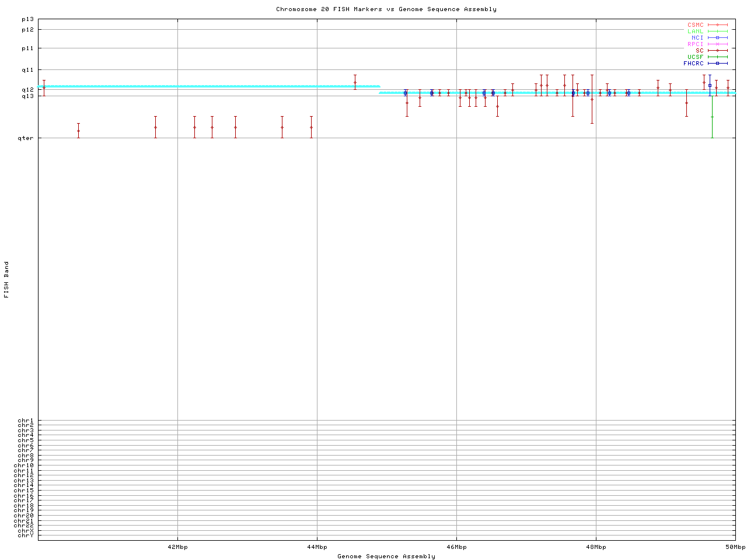Click the qter y-axis label
The image size is (747, 560).
tap(26, 138)
